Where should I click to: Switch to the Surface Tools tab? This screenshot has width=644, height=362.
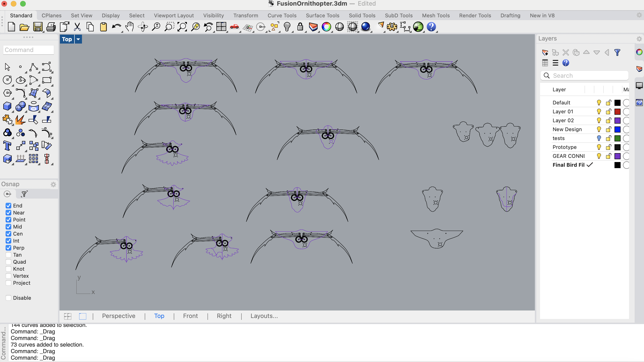point(322,15)
